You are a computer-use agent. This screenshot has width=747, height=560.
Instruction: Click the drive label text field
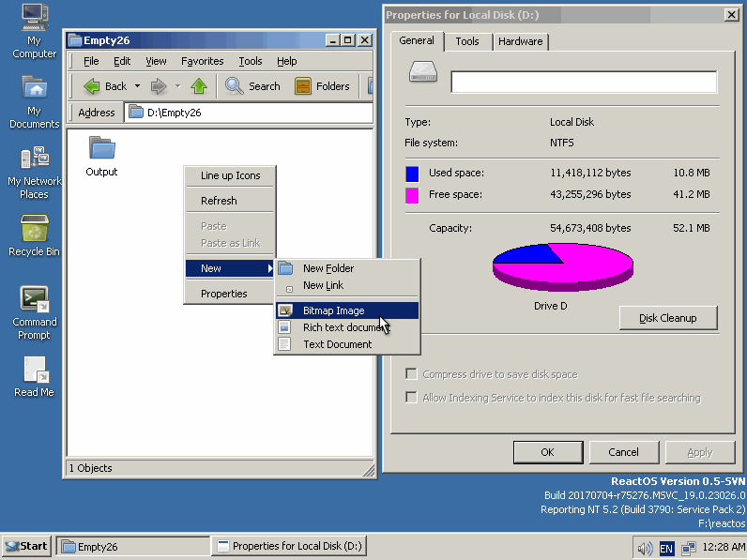coord(584,82)
